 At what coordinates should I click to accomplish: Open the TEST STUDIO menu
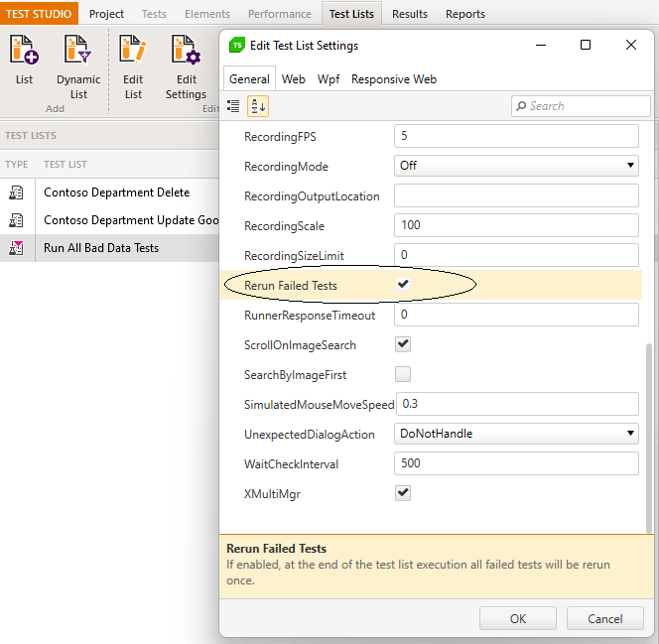click(x=39, y=14)
